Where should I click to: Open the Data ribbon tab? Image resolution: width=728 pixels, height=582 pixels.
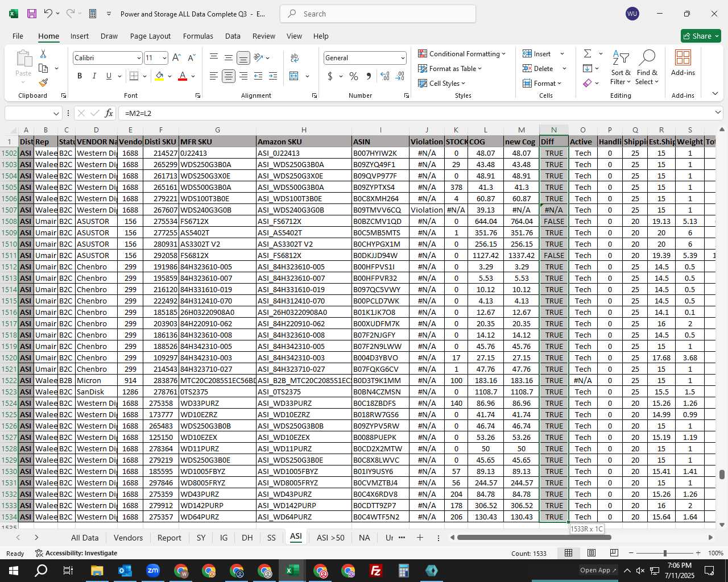pos(233,36)
